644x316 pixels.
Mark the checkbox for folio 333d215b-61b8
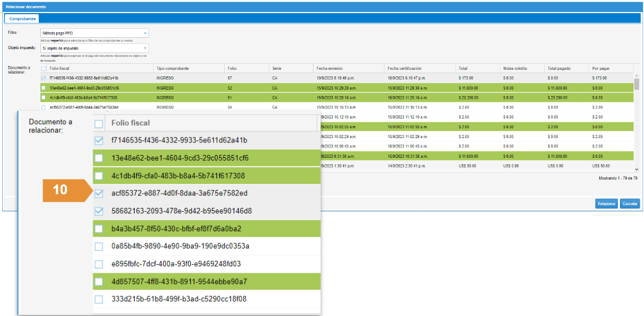(99, 299)
